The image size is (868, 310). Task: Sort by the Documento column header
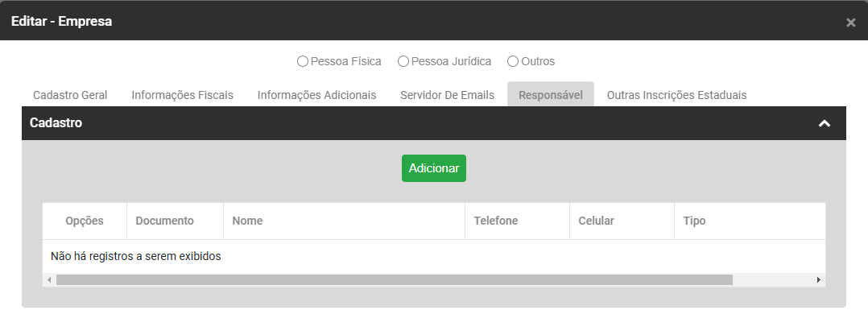tap(175, 221)
